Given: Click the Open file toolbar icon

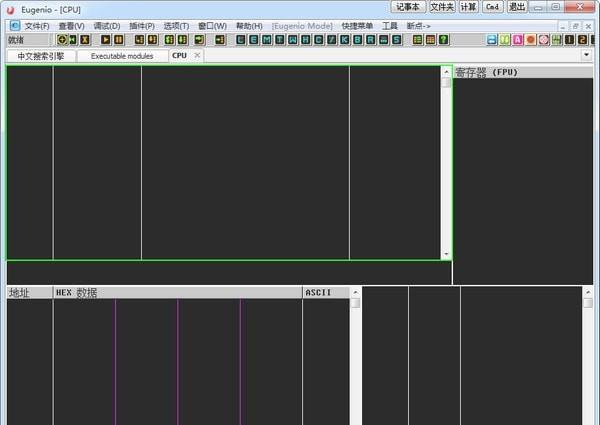Looking at the screenshot, I should coord(62,39).
